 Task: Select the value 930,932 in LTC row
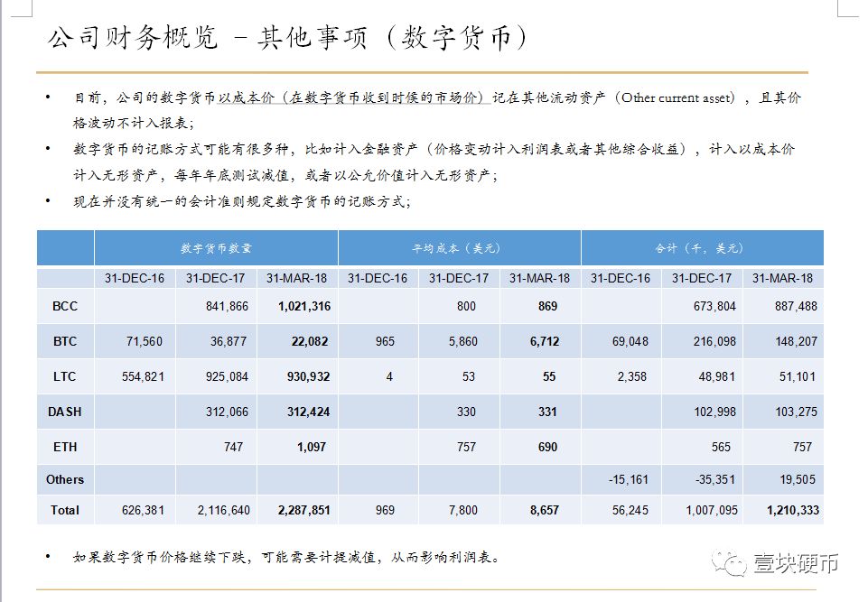click(308, 376)
